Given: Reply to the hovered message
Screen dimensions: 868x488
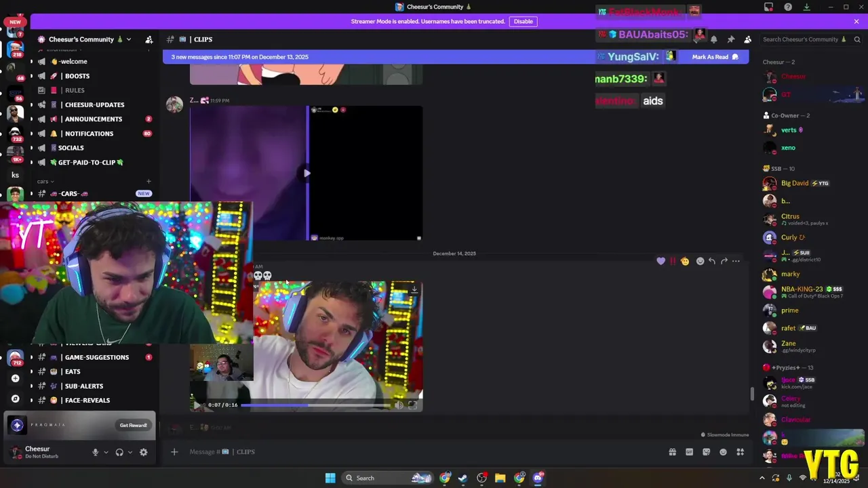Looking at the screenshot, I should [x=712, y=261].
